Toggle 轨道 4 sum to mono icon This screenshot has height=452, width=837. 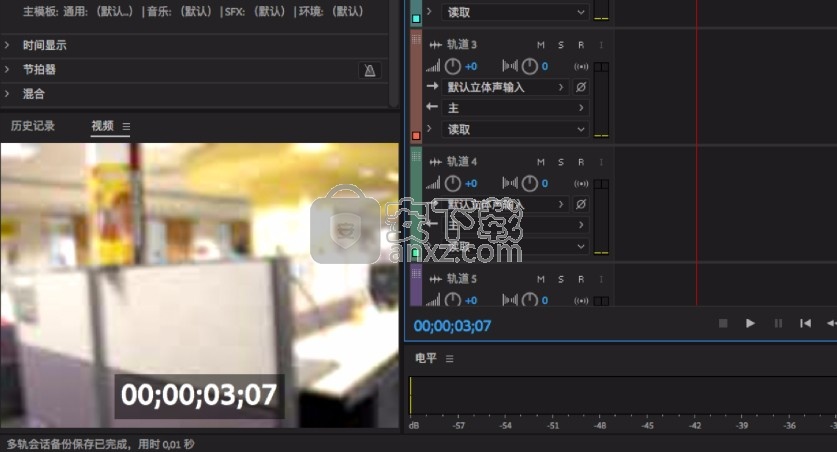[x=581, y=184]
